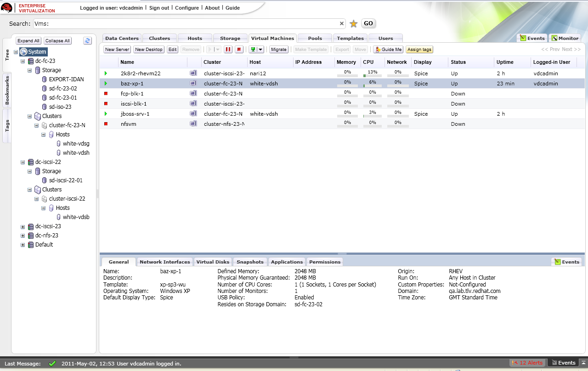Click the dc-fc-23 data center icon
Viewport: 588px width, 371px height.
coord(31,61)
